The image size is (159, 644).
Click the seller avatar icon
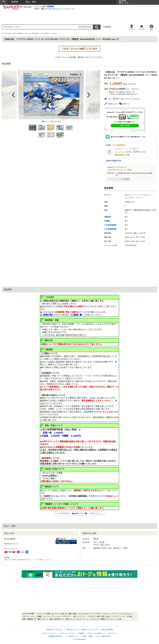(109, 152)
